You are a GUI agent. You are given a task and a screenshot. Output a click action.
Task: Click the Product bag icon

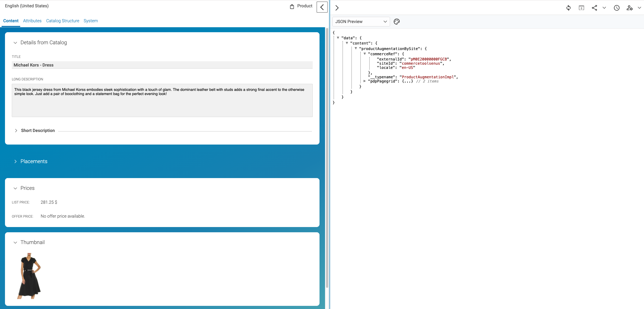click(x=292, y=6)
